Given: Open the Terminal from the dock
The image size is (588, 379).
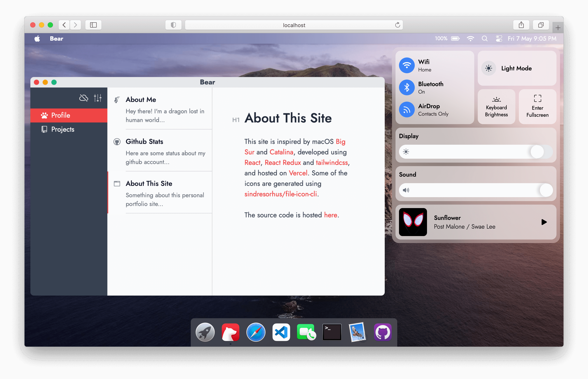Looking at the screenshot, I should pyautogui.click(x=332, y=332).
